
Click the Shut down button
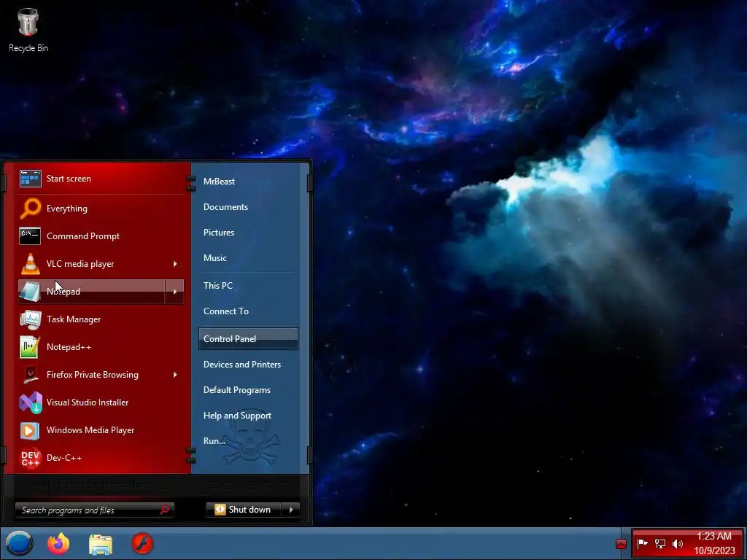click(x=244, y=510)
